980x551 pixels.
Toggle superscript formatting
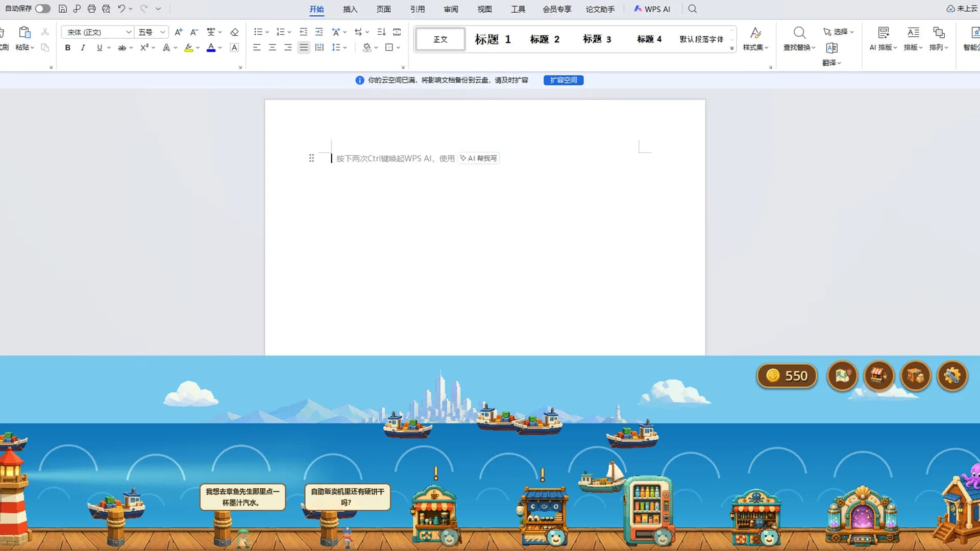point(144,47)
